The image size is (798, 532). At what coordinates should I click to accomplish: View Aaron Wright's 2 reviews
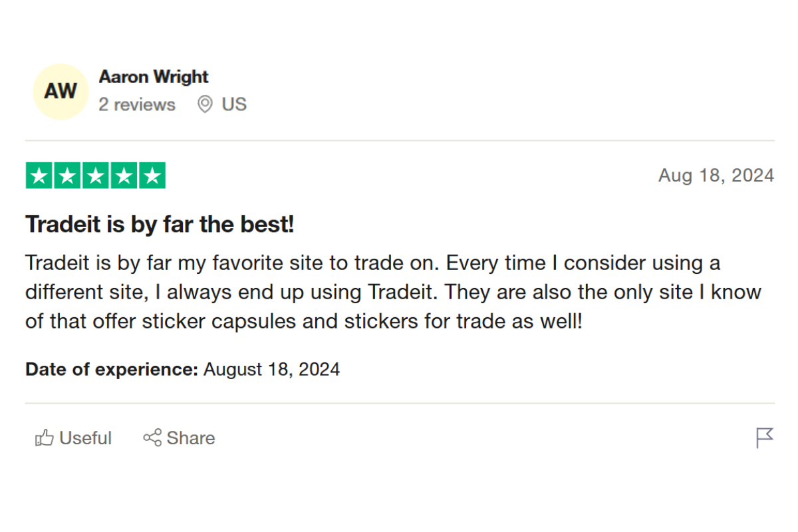click(x=137, y=104)
